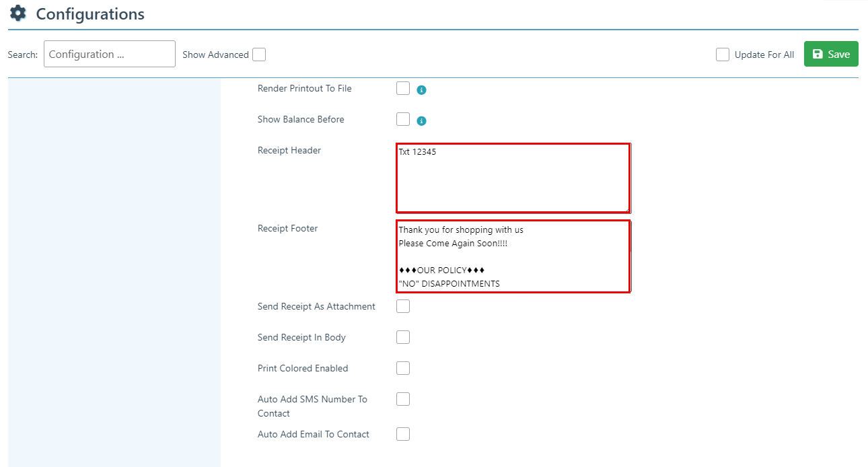868x467 pixels.
Task: Click the Configurations page heading
Action: [x=90, y=14]
